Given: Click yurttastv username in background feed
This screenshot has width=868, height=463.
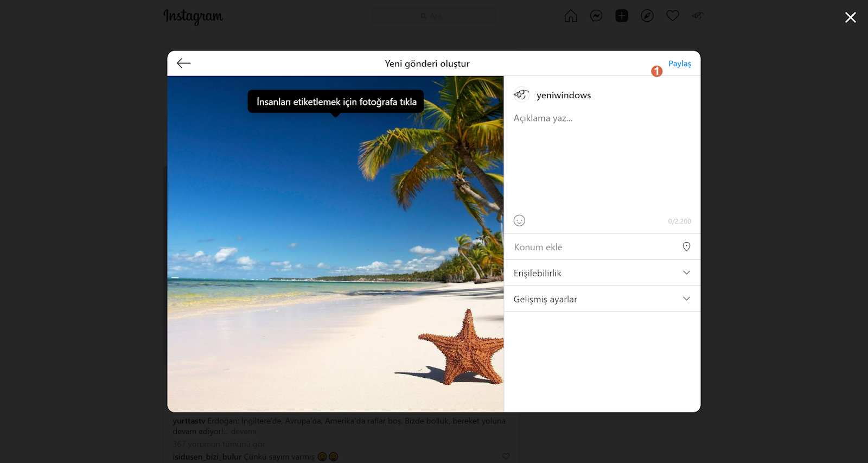Looking at the screenshot, I should [x=189, y=421].
